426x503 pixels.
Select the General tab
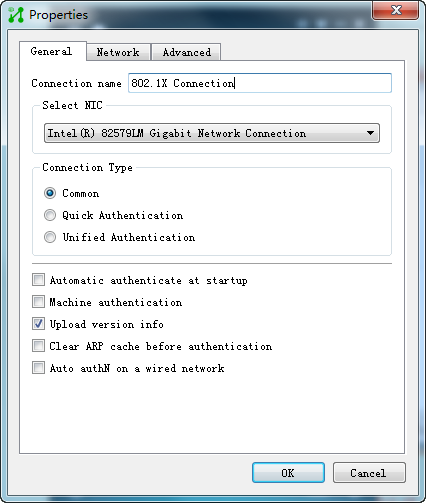pos(52,51)
